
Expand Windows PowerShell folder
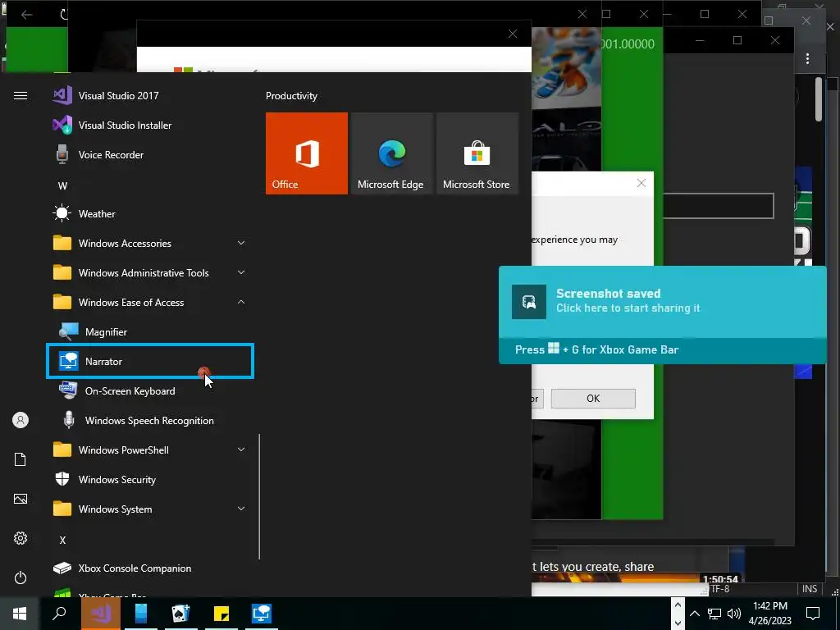click(150, 450)
